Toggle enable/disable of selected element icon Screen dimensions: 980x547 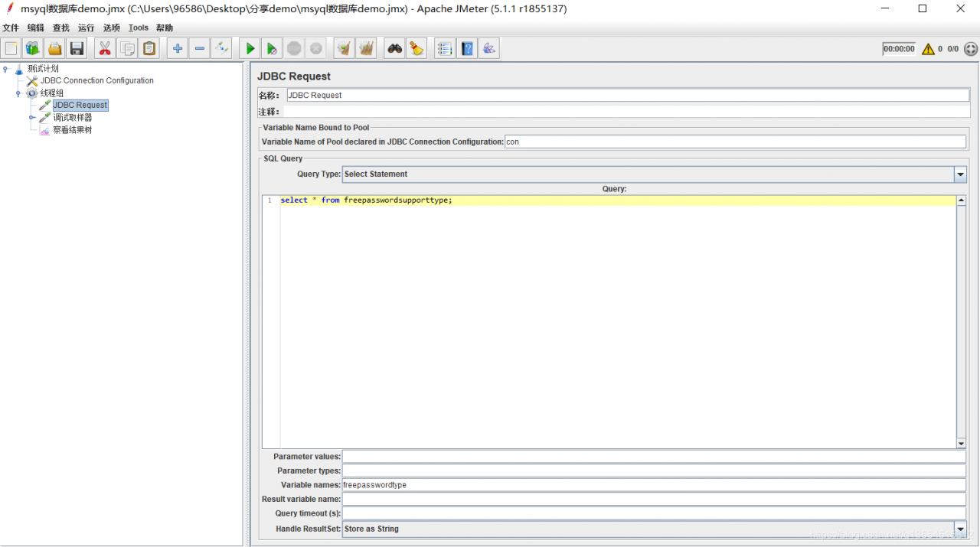tap(222, 49)
